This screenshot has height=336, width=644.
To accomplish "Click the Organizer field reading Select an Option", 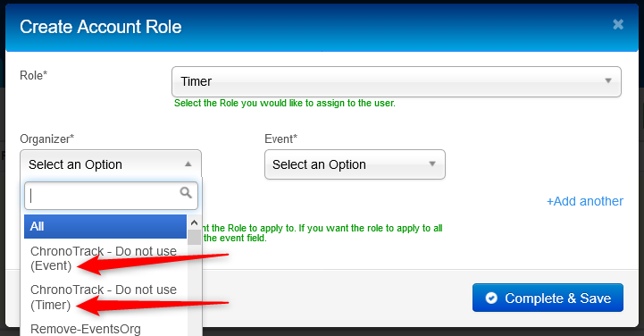I will pos(111,164).
